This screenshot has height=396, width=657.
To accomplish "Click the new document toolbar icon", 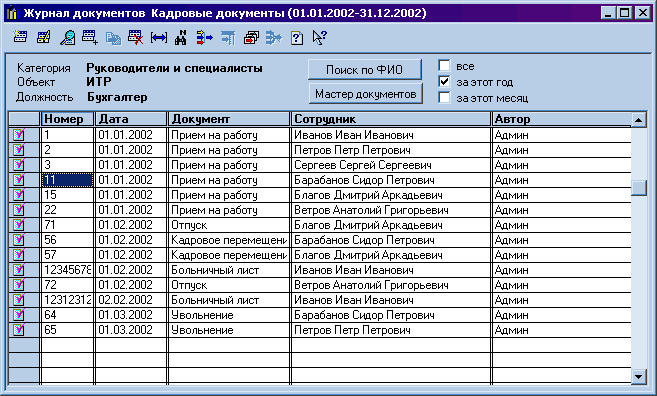I will [x=20, y=38].
